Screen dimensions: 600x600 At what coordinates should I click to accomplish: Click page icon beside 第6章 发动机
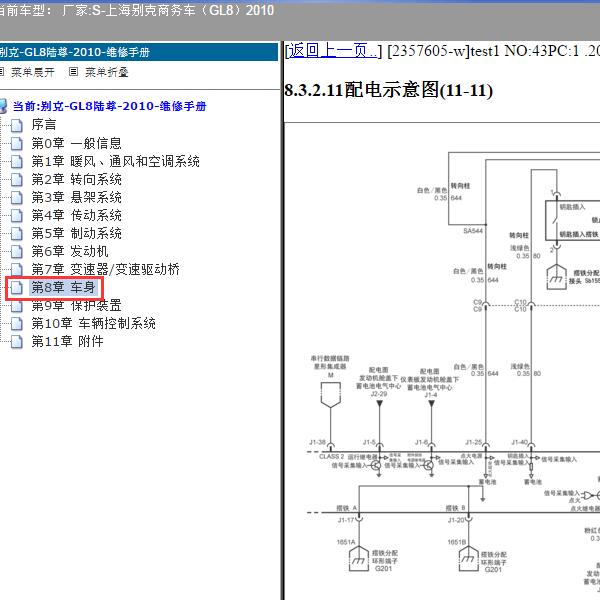pyautogui.click(x=16, y=251)
